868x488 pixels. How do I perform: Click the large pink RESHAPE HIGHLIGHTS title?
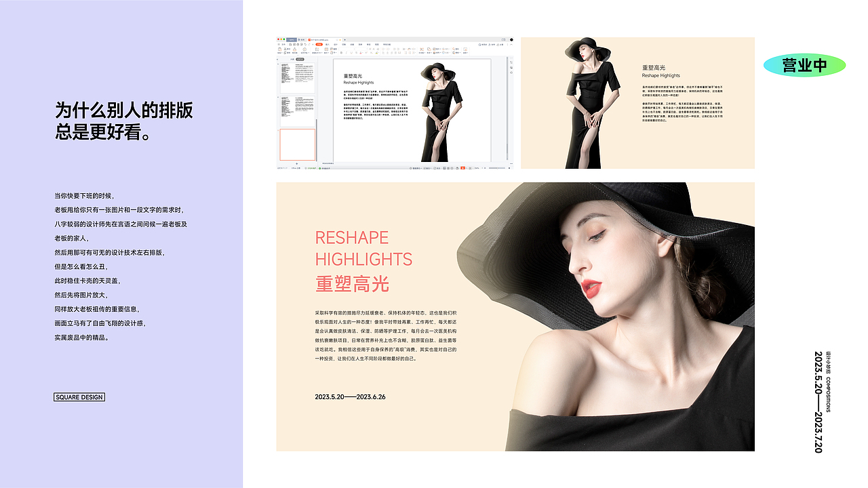[363, 248]
